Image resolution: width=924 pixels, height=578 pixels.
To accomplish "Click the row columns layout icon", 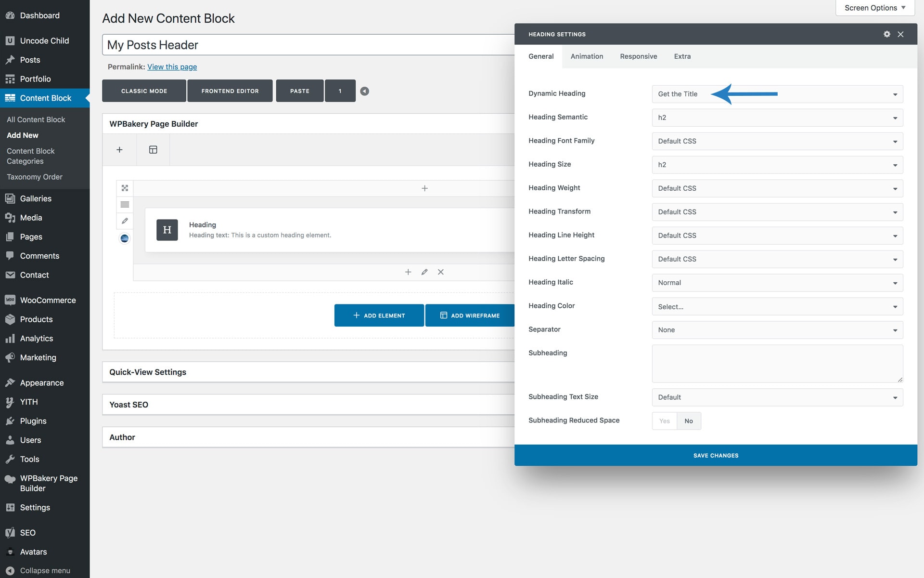I will pyautogui.click(x=125, y=205).
